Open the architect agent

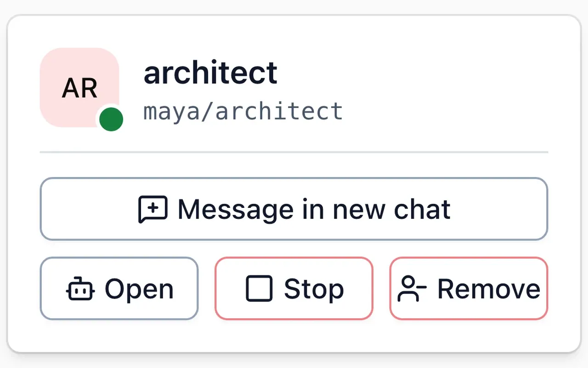pos(119,288)
